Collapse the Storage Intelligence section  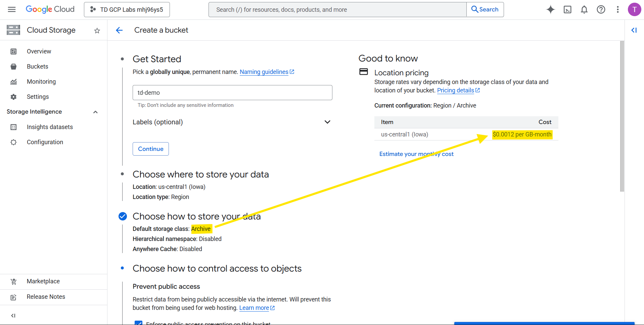coord(95,112)
